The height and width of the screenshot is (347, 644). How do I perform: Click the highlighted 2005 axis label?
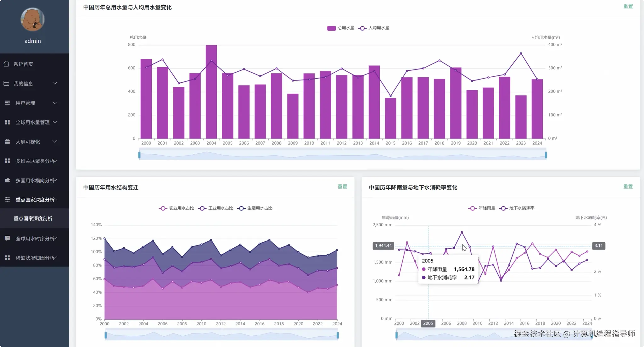(x=428, y=323)
